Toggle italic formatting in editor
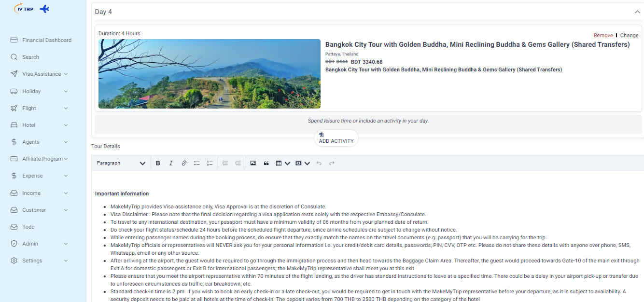Image resolution: width=644 pixels, height=302 pixels. (x=171, y=163)
